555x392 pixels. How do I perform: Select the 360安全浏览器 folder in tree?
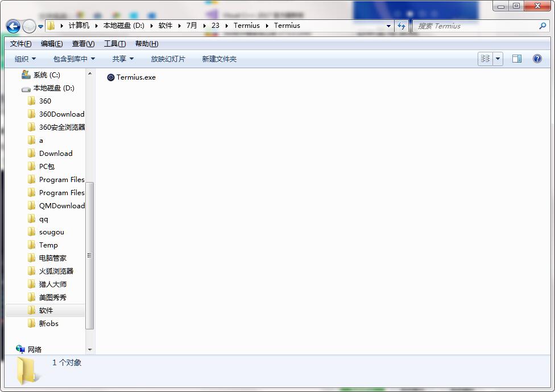(x=62, y=127)
